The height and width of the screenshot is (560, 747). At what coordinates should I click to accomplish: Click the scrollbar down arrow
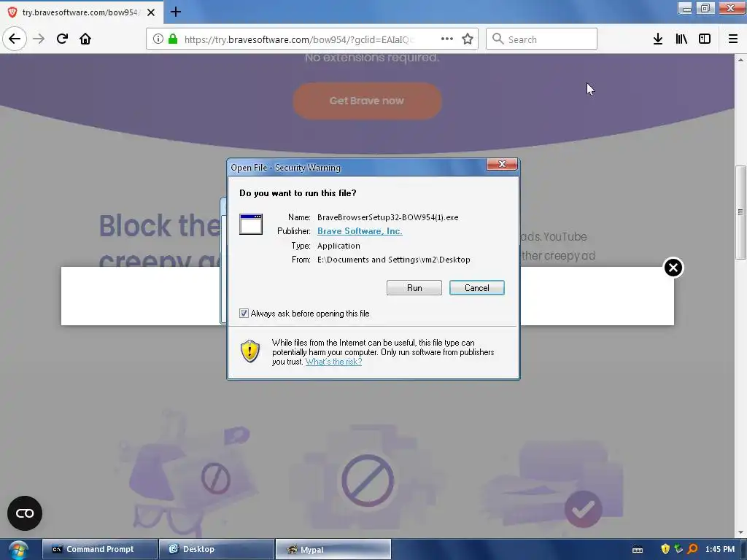740,533
